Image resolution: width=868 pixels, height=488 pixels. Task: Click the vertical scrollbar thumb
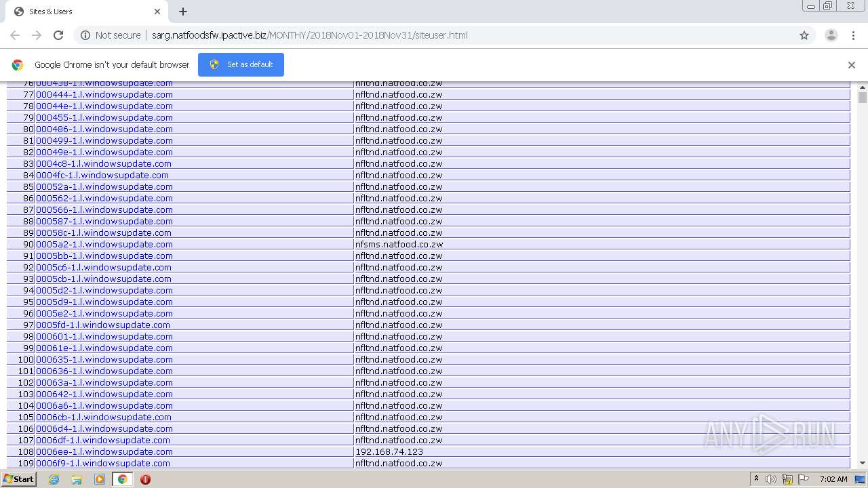pos(863,98)
